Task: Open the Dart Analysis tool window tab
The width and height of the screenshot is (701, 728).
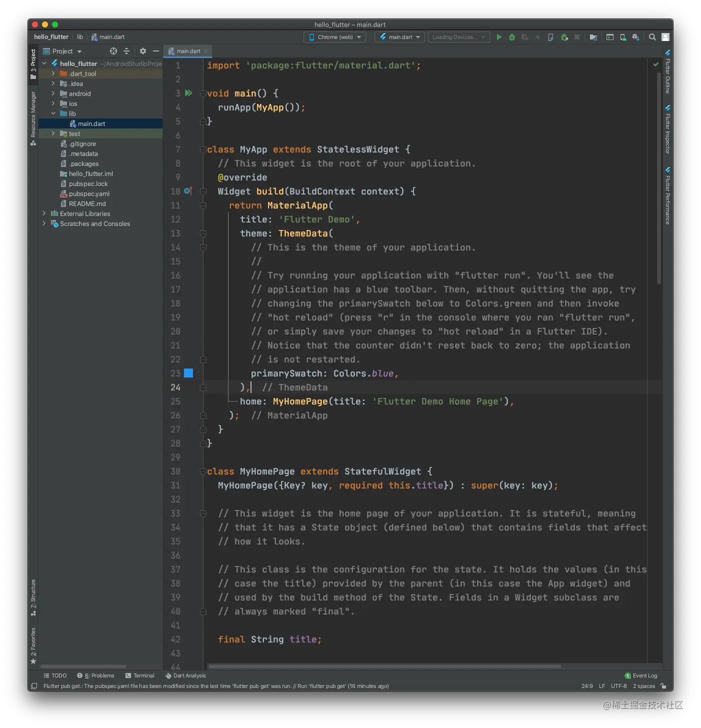Action: [x=185, y=675]
